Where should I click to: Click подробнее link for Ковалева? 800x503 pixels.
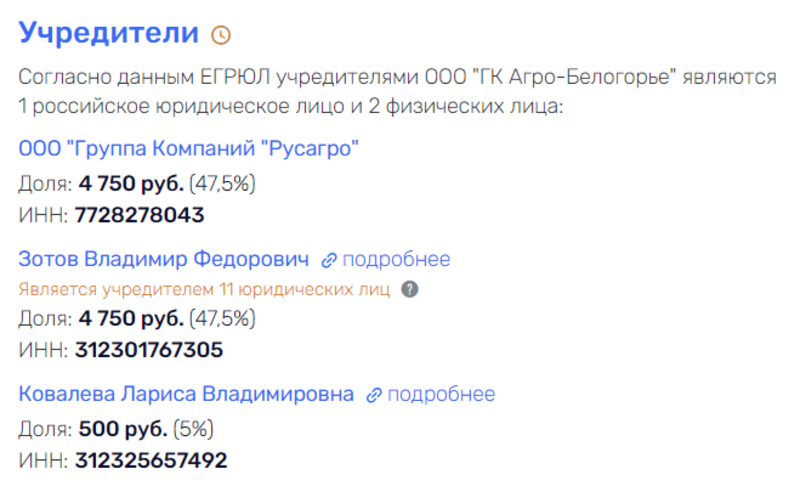point(441,394)
